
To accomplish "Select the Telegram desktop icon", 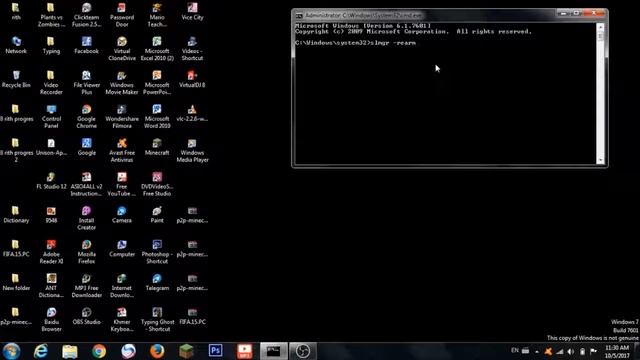I will (157, 282).
